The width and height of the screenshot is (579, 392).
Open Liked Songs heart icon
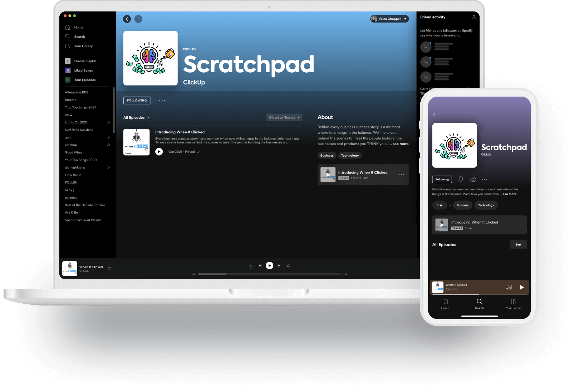[68, 70]
